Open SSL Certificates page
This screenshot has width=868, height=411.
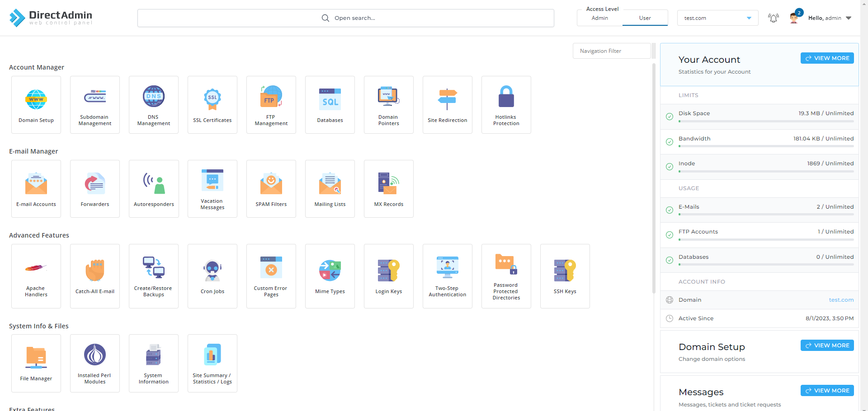[212, 105]
